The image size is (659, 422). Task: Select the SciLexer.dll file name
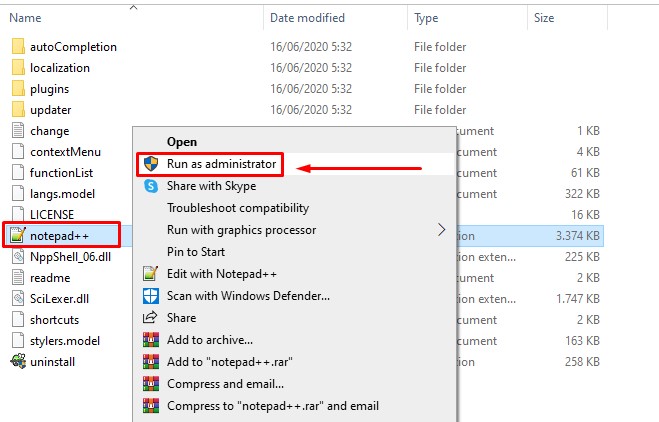(x=59, y=299)
